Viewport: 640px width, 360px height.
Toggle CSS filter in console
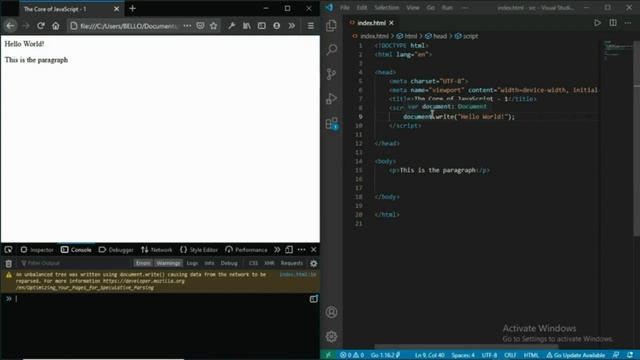(253, 263)
